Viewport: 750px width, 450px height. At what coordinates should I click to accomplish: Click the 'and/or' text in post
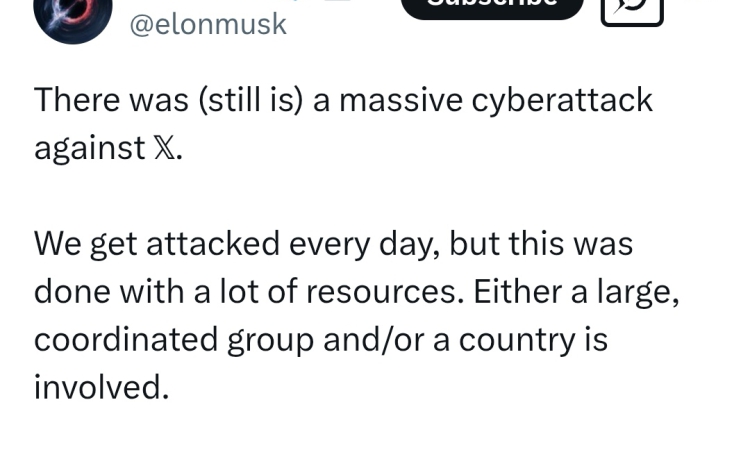pyautogui.click(x=374, y=340)
